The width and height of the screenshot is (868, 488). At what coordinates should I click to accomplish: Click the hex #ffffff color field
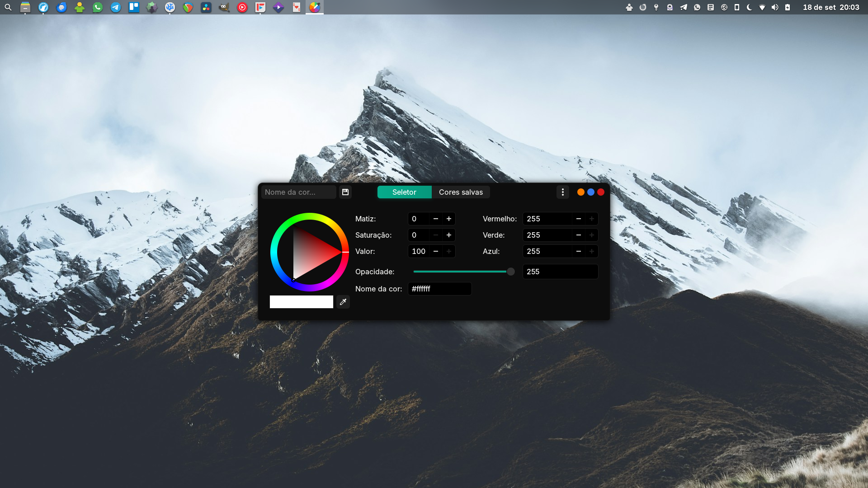click(x=439, y=289)
